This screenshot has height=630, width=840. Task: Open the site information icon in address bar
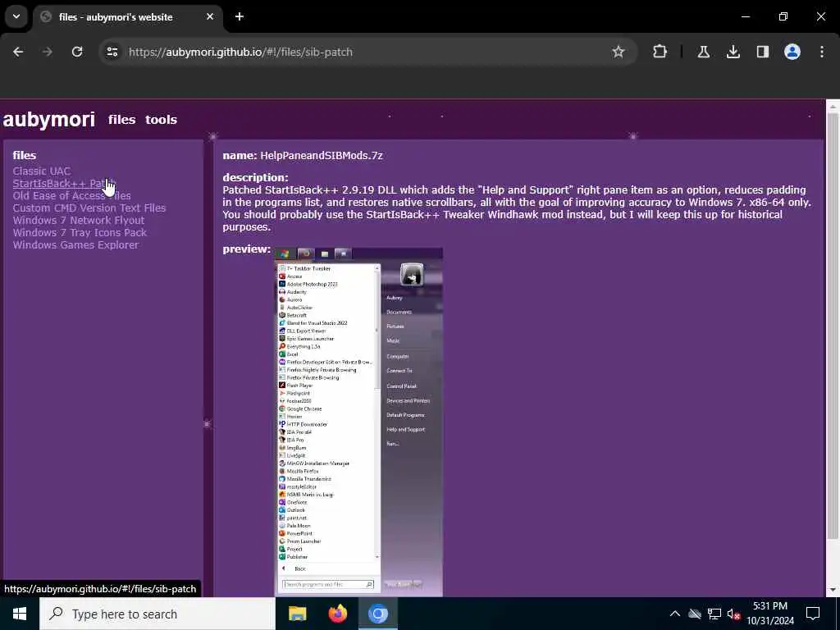coord(112,52)
